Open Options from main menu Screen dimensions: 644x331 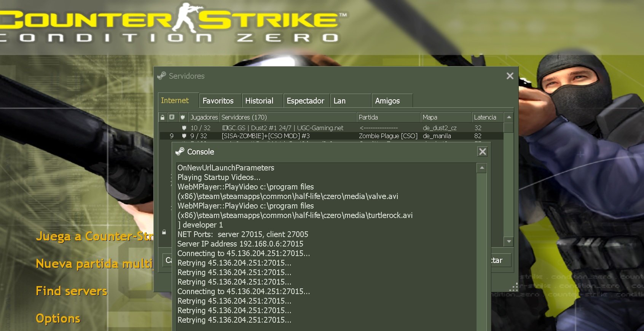coord(58,318)
